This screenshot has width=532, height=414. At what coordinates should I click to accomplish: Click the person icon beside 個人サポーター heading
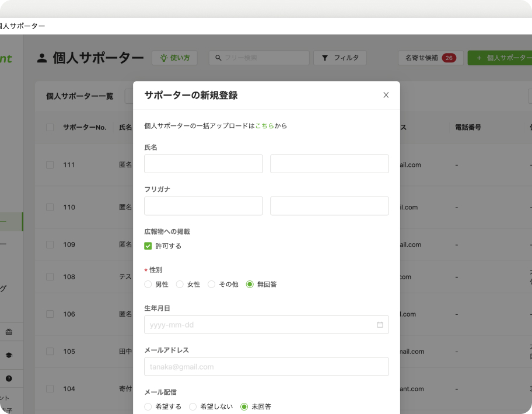click(42, 58)
